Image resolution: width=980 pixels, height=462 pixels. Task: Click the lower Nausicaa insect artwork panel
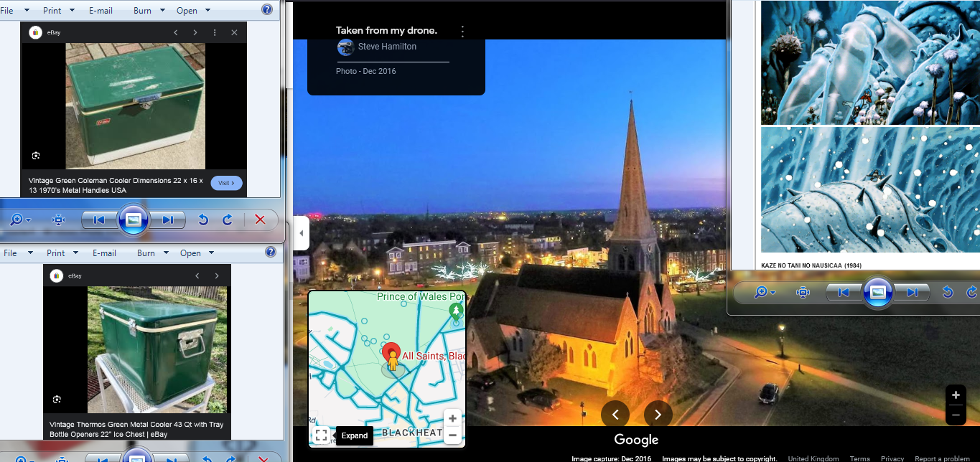click(x=870, y=190)
